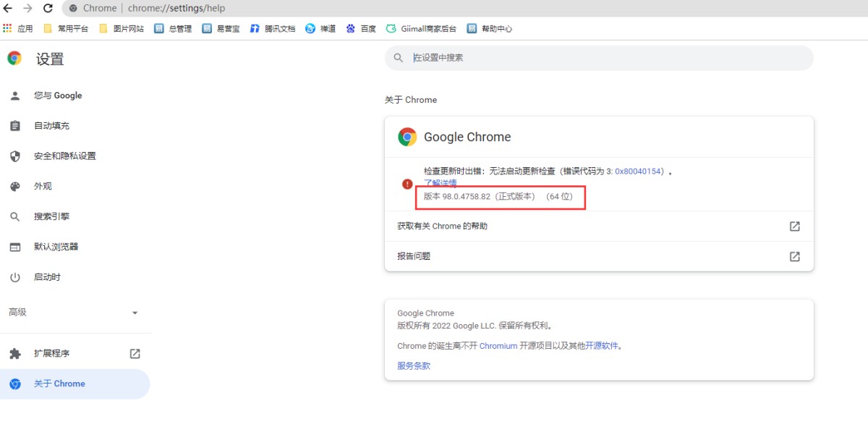The width and height of the screenshot is (868, 432).
Task: Click external-link icon on 报告问题 row
Action: (794, 257)
